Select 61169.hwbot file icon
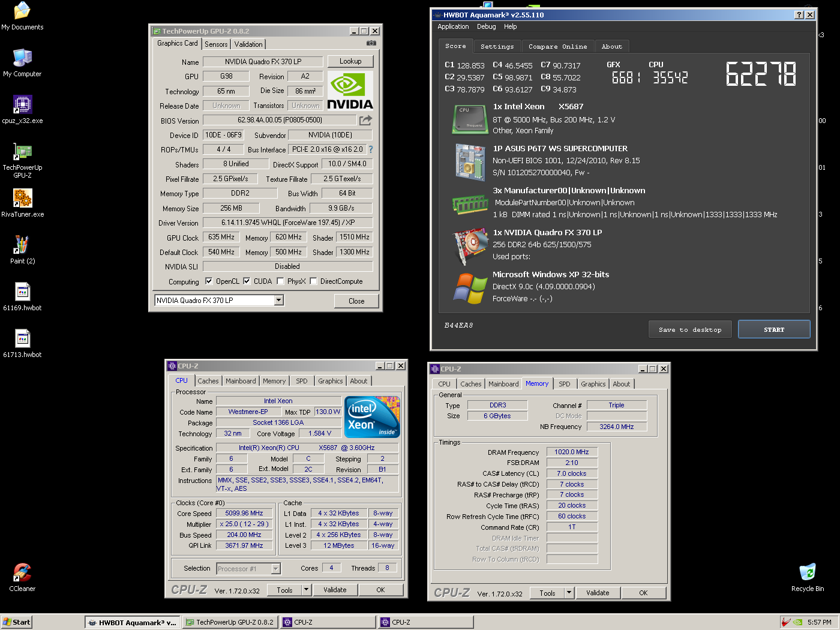This screenshot has width=840, height=630. click(x=22, y=297)
